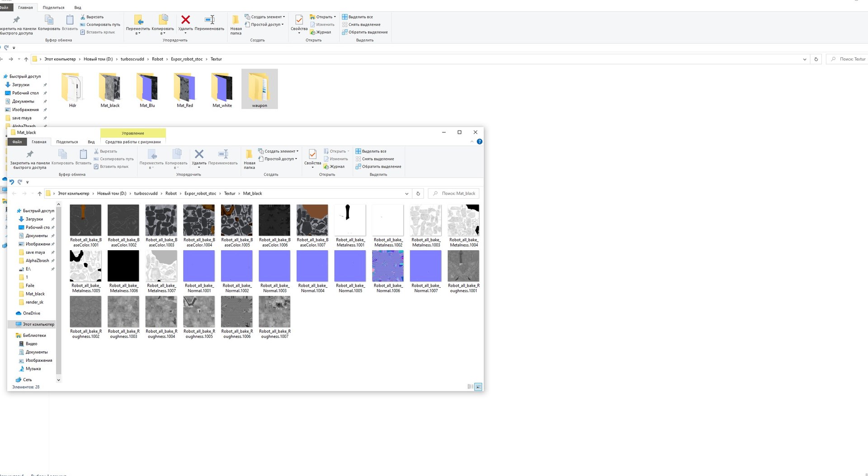Click Undo arrow in Mat_black quick access toolbar
The height and width of the screenshot is (476, 868).
[12, 182]
